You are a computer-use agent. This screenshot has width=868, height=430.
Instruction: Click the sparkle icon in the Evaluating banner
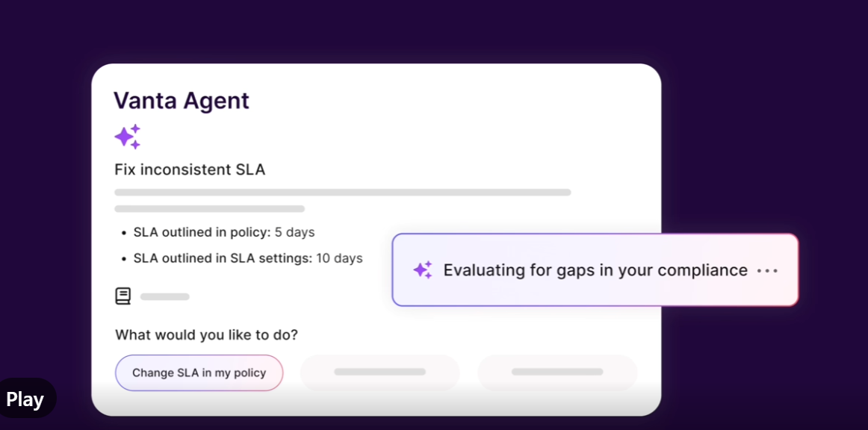[423, 270]
